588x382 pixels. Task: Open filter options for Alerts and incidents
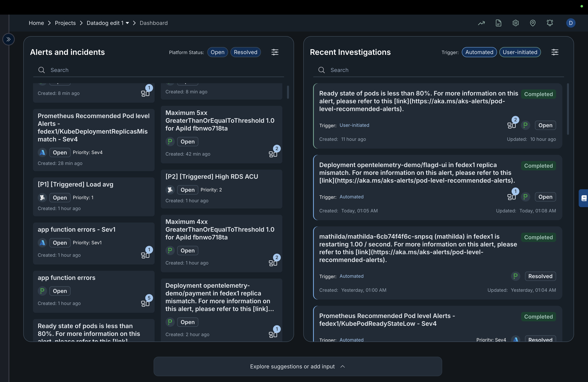click(275, 52)
